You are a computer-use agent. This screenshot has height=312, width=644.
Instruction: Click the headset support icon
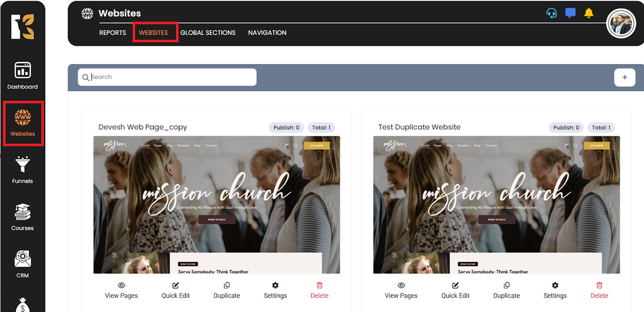[x=552, y=13]
